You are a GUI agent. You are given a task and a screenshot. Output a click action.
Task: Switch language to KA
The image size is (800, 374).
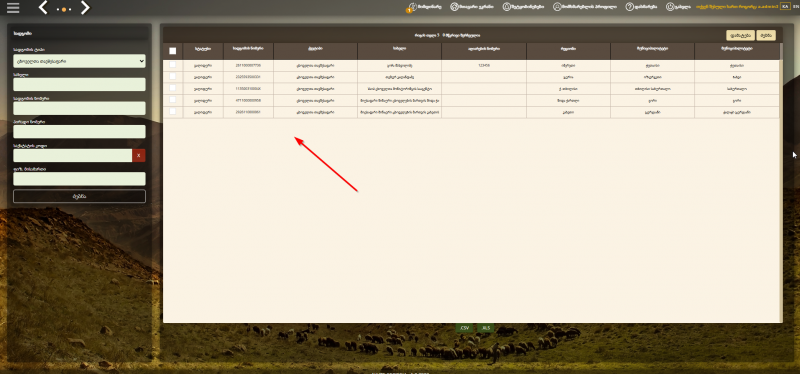(785, 7)
